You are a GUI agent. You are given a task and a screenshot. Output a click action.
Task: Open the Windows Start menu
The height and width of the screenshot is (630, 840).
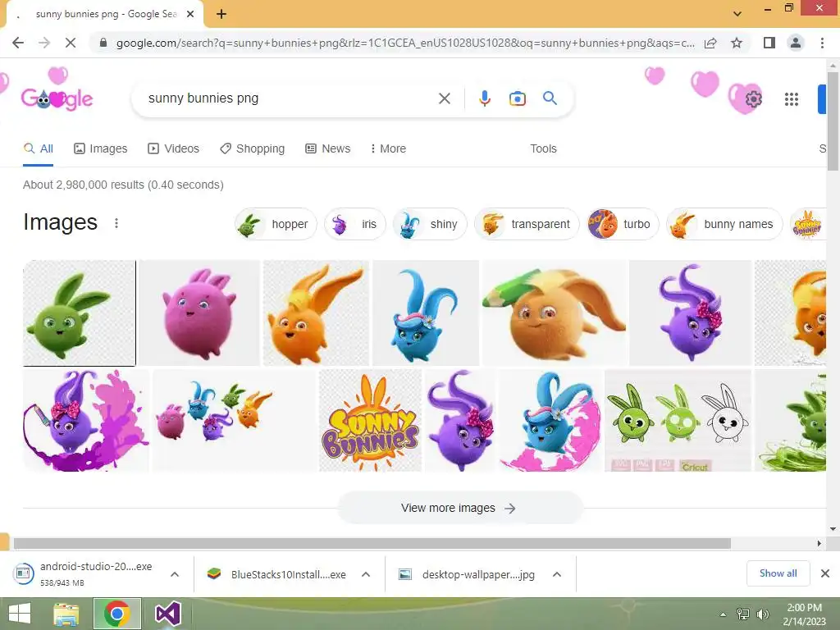[20, 614]
